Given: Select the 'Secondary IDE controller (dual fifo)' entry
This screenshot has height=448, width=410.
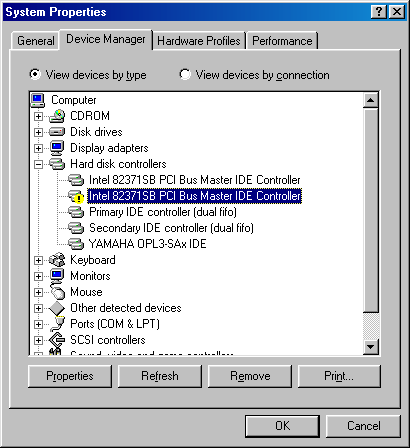Looking at the screenshot, I should [171, 228].
